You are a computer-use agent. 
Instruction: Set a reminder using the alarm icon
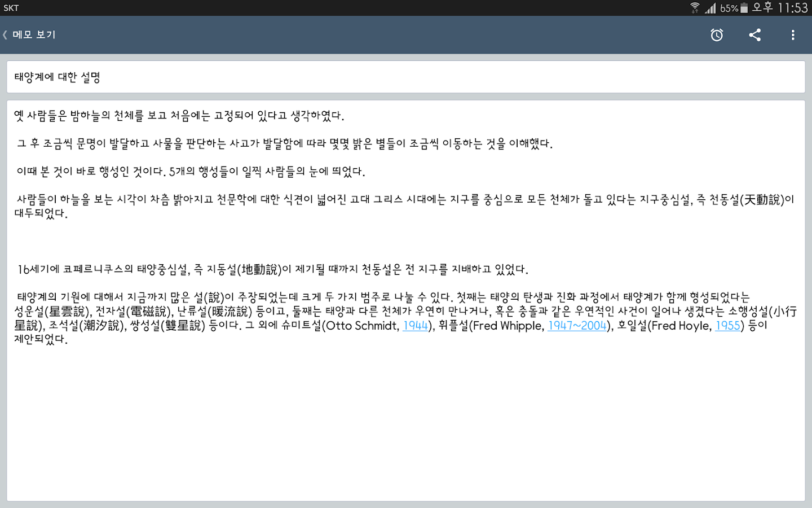(716, 34)
